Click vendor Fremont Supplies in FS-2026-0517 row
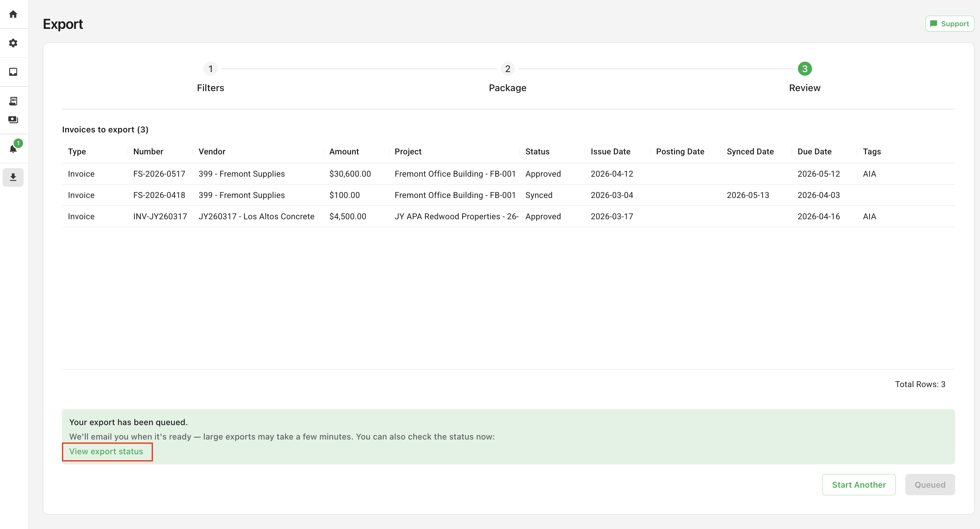The image size is (980, 529). 242,174
